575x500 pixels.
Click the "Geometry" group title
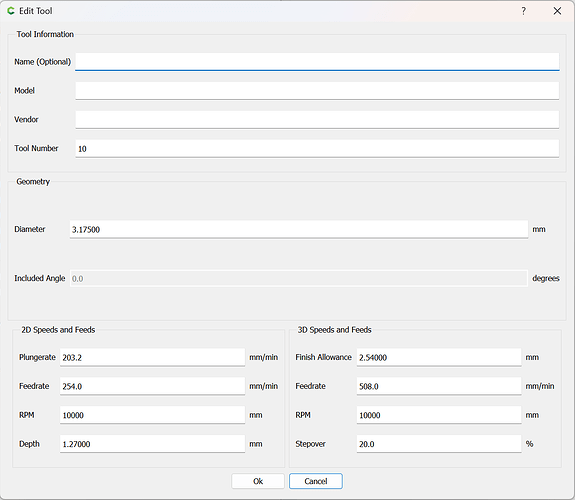pyautogui.click(x=33, y=182)
